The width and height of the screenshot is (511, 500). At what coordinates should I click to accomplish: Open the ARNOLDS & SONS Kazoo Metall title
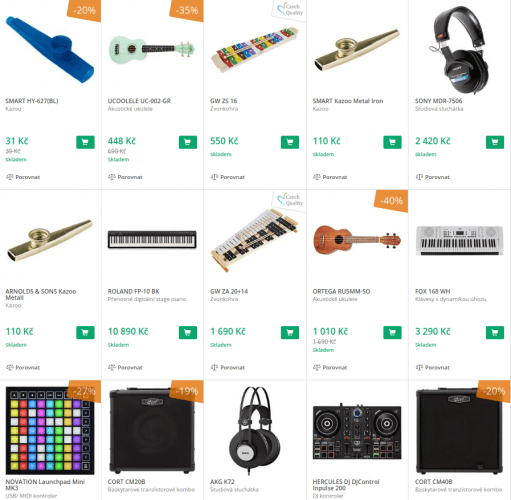click(41, 294)
